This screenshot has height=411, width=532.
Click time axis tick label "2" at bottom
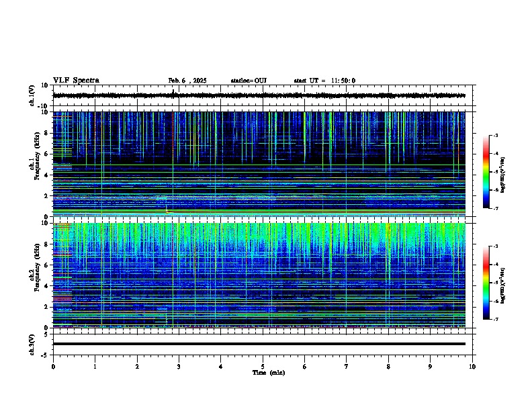click(x=137, y=367)
